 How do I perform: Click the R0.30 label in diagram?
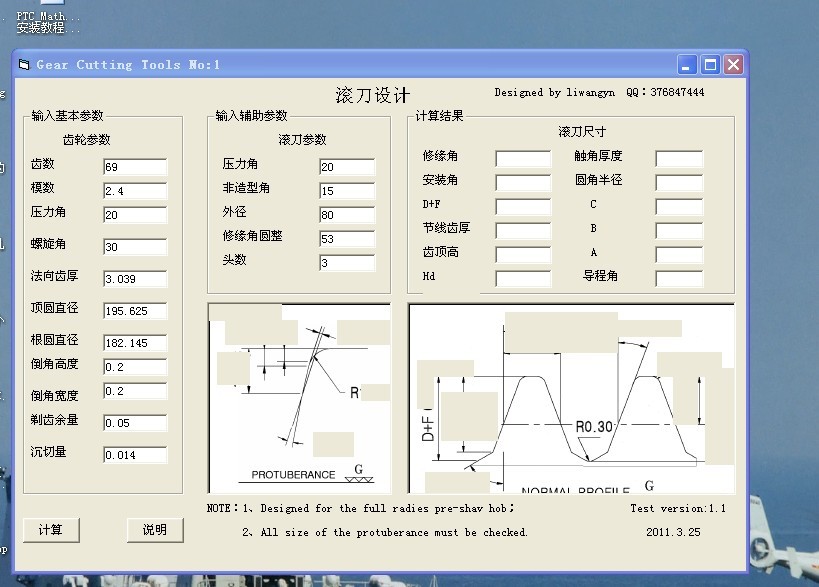point(594,427)
